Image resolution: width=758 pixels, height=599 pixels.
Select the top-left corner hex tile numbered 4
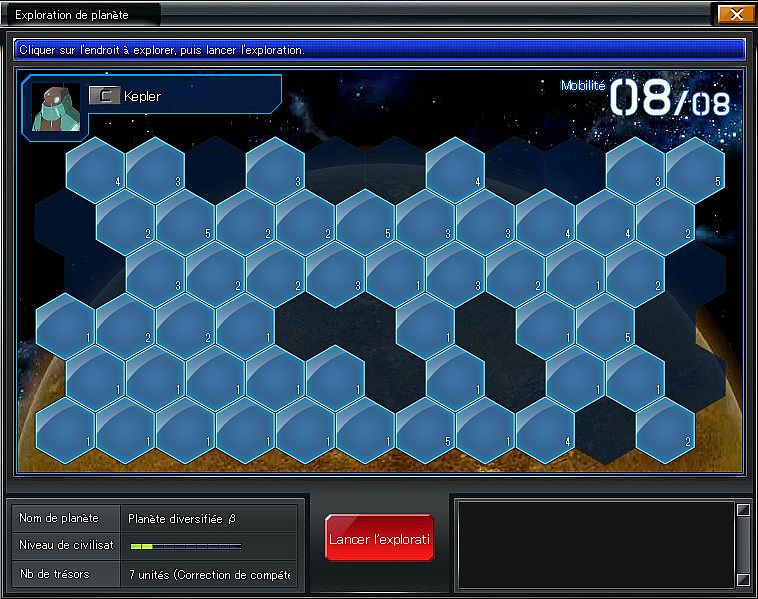[x=95, y=170]
